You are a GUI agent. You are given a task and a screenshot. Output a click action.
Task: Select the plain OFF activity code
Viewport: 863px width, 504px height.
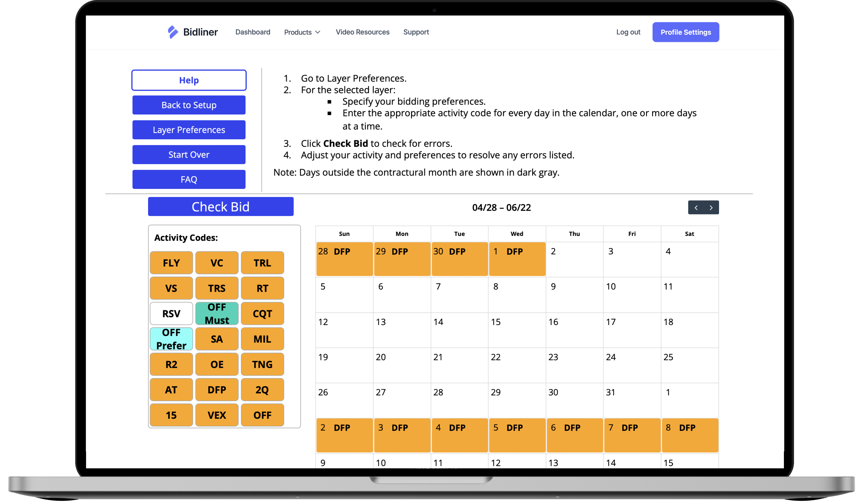[x=262, y=415]
